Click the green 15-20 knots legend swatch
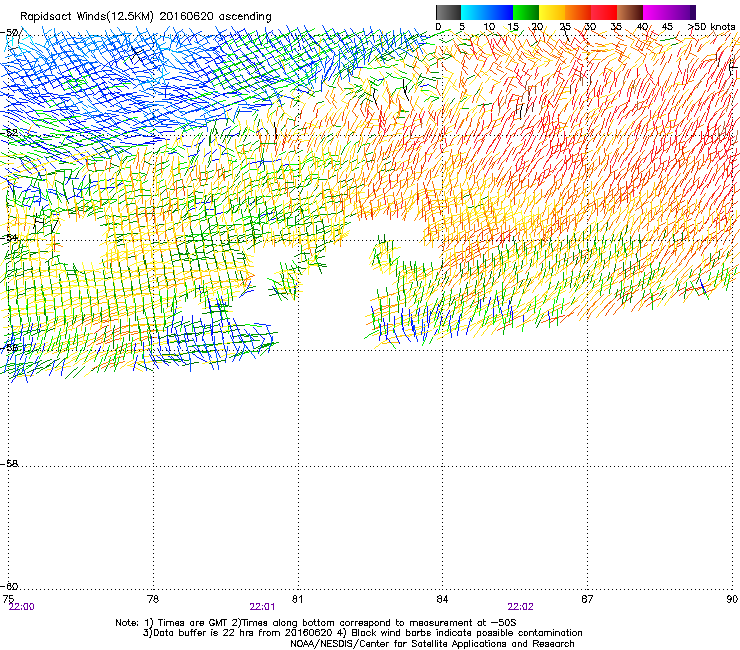This screenshot has width=740, height=650. point(526,12)
